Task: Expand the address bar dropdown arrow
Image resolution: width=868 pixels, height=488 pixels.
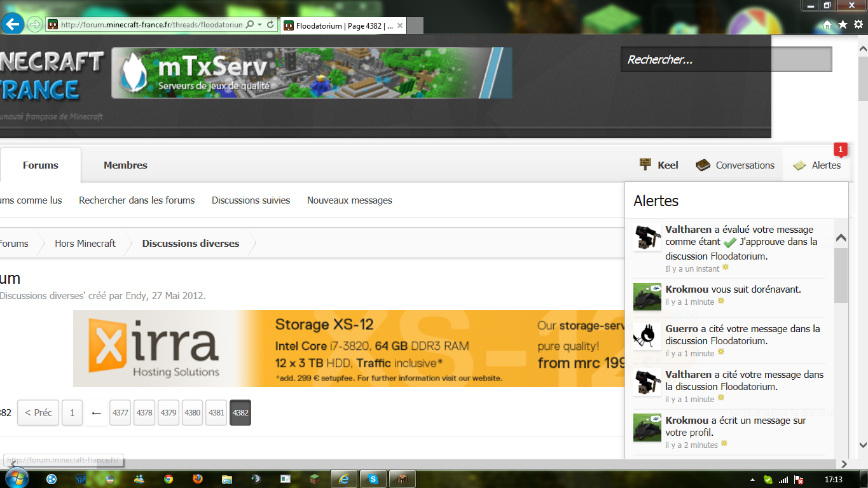Action: [261, 25]
